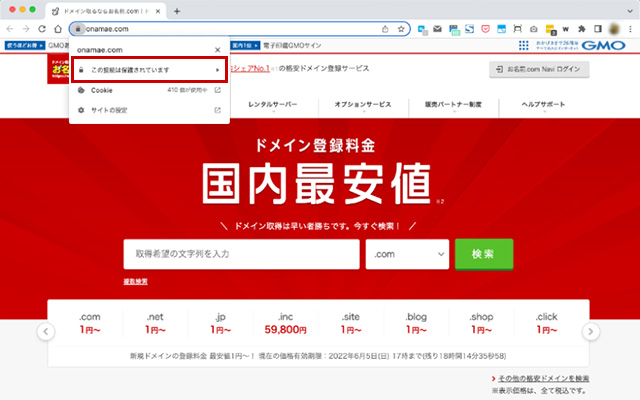Click the blue 国内1位 badge
This screenshot has height=400, width=640.
245,45
